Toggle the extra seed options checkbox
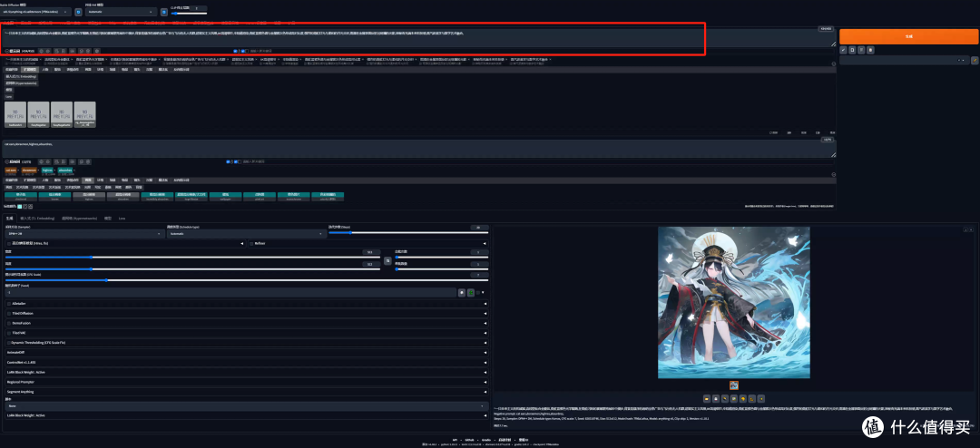The image size is (980, 448). tap(479, 292)
